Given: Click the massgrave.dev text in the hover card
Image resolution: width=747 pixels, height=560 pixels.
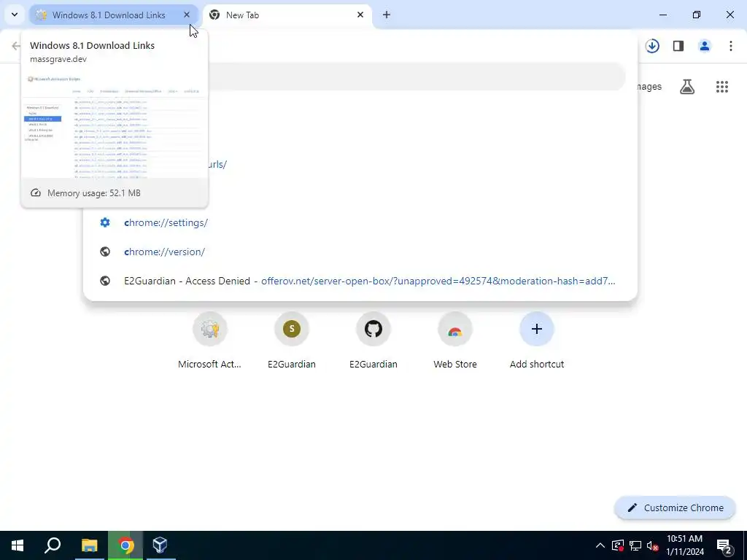Looking at the screenshot, I should (x=58, y=59).
